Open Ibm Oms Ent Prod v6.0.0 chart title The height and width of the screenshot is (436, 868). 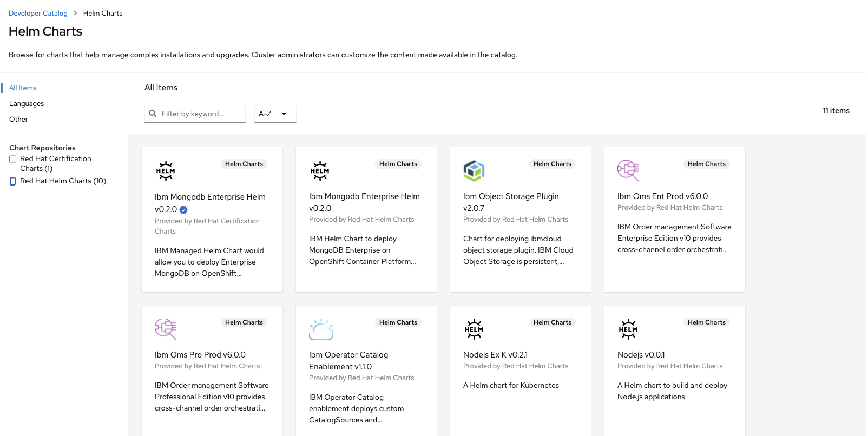point(662,196)
